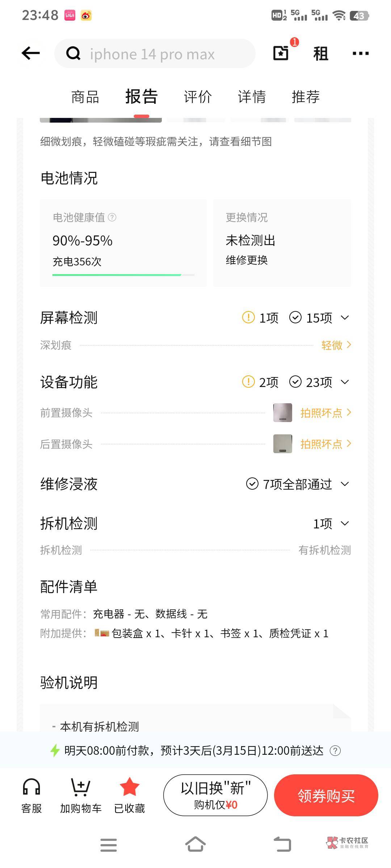Image resolution: width=391 pixels, height=868 pixels.
Task: Tap the 租 rental icon
Action: coord(320,54)
